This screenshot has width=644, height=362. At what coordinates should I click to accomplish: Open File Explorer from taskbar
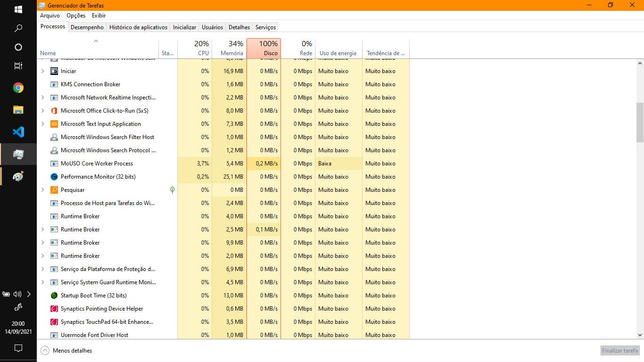point(18,110)
